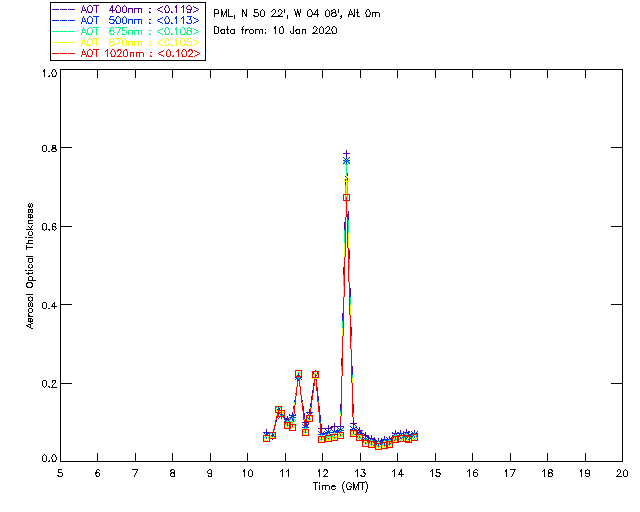This screenshot has height=512, width=640.
Task: Click the 'Data from: 10 Jan 2020' label
Action: (x=275, y=30)
